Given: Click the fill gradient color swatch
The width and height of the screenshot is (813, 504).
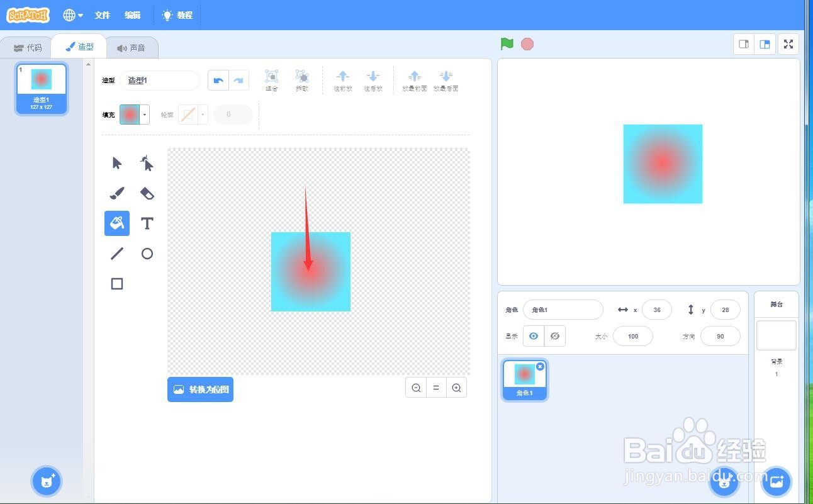Looking at the screenshot, I should [x=130, y=115].
